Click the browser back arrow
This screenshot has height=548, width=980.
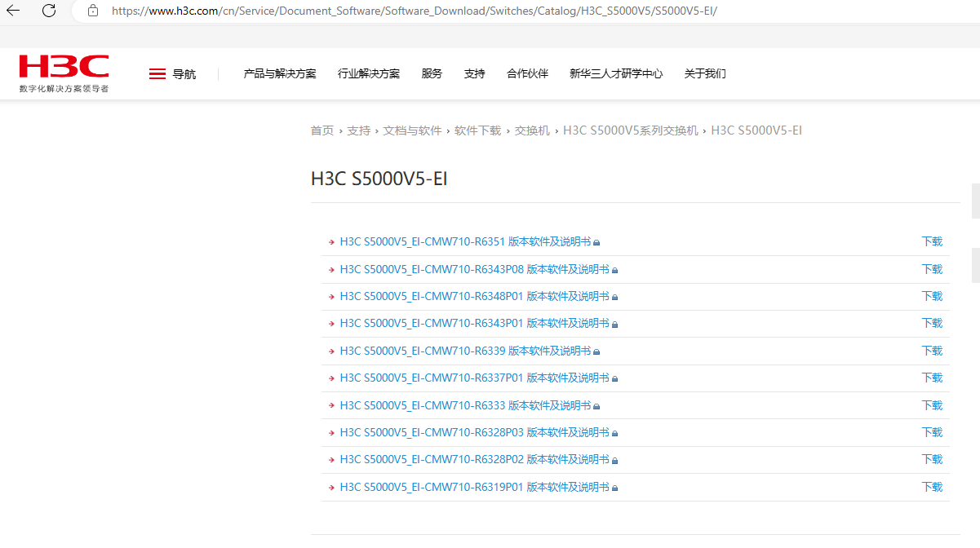[13, 11]
